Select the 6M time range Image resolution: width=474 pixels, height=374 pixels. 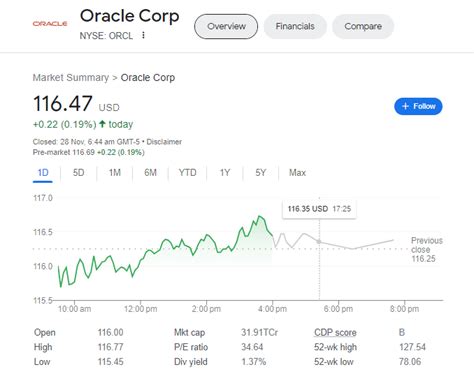click(x=150, y=173)
